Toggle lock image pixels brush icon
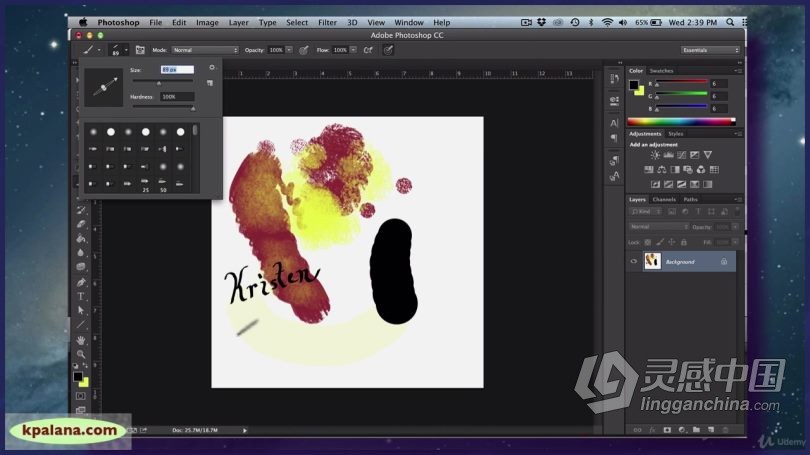Viewport: 810px width, 455px height. point(660,242)
